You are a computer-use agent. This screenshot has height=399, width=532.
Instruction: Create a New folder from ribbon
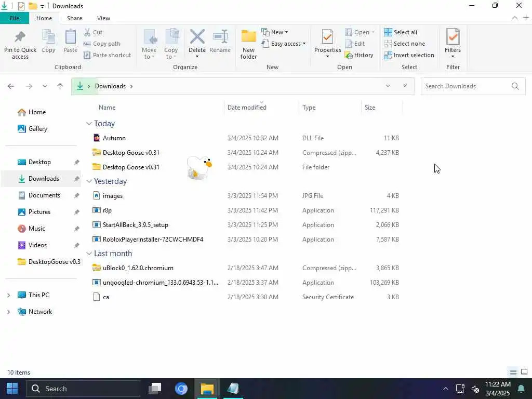point(248,44)
